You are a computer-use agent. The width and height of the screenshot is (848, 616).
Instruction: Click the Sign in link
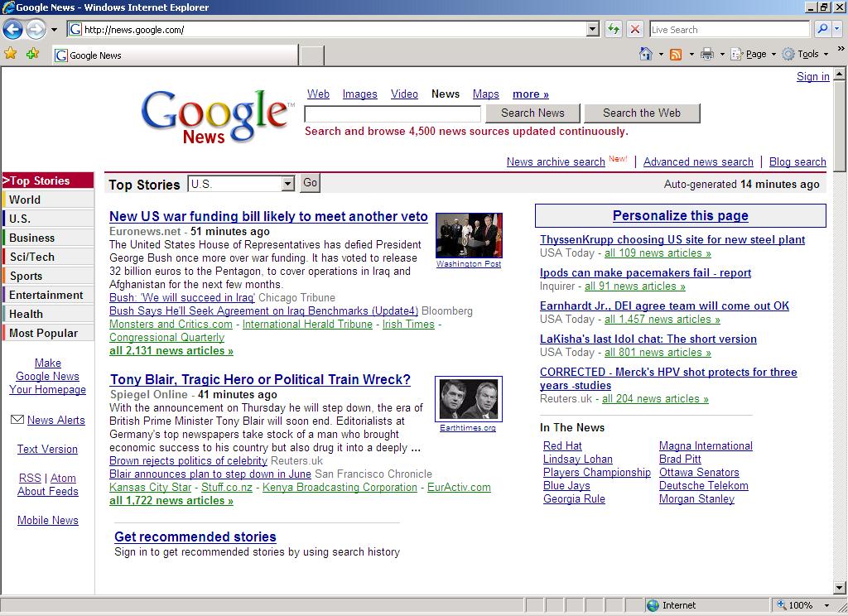click(813, 77)
